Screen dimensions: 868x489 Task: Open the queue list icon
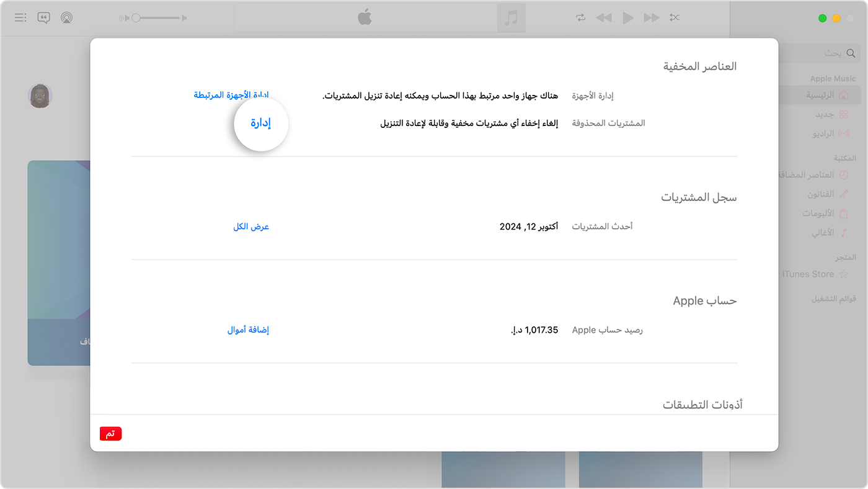click(20, 18)
